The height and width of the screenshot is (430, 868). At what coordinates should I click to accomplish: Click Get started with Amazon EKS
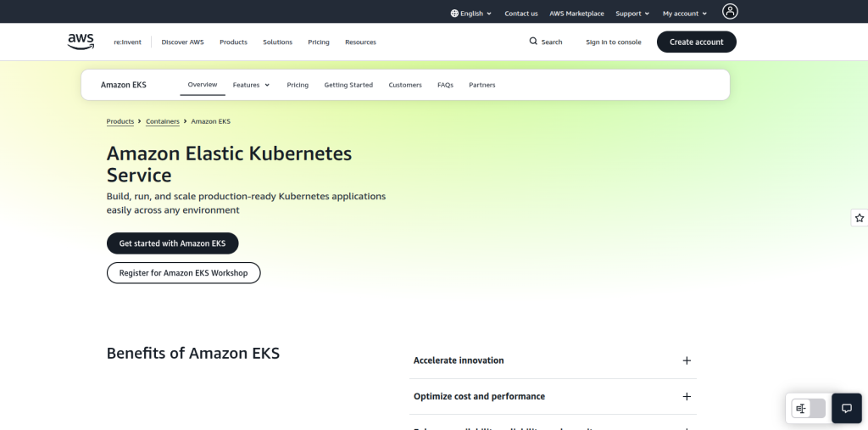[172, 243]
